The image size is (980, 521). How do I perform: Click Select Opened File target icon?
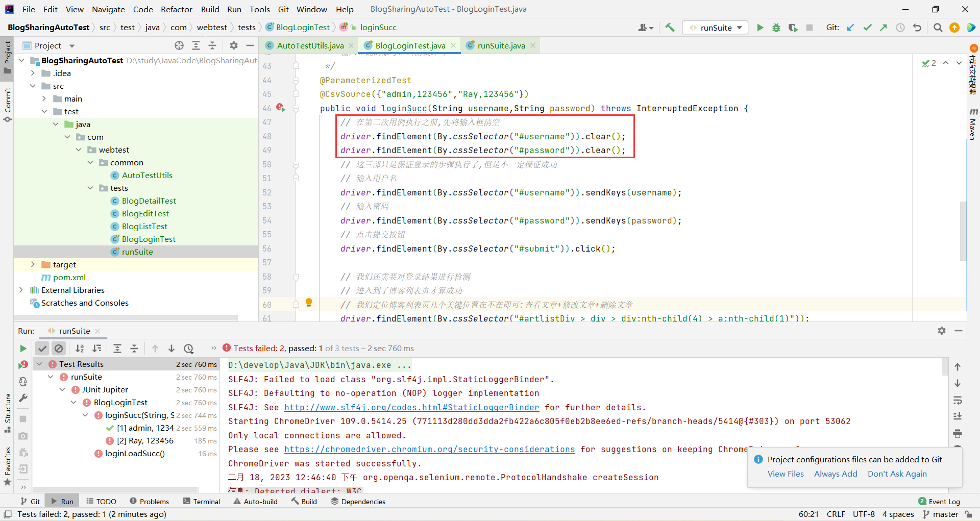(x=179, y=45)
